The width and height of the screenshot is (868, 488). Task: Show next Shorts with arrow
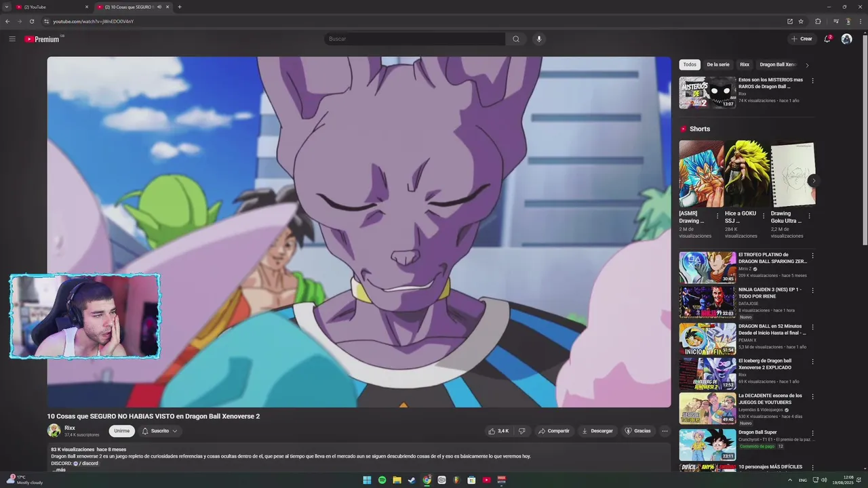(813, 180)
